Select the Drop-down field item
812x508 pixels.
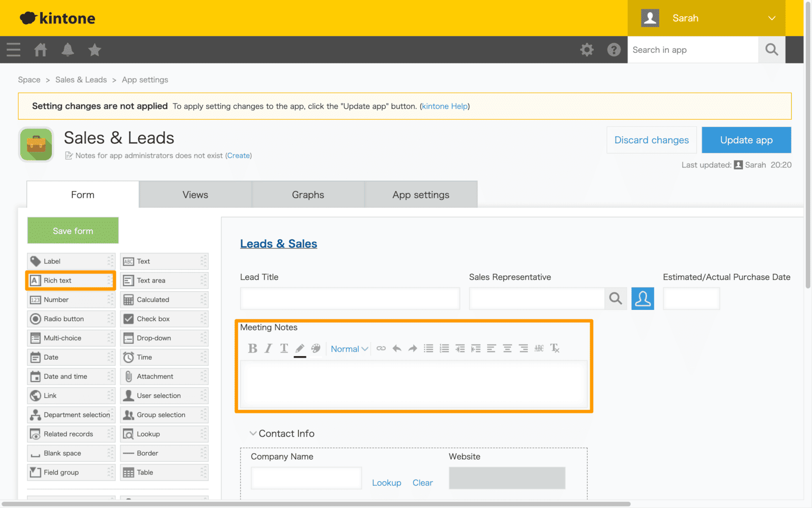point(164,338)
